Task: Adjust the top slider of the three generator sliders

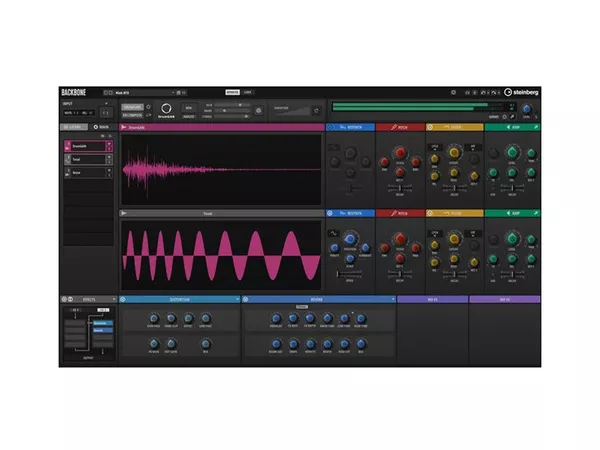Action: coord(232,105)
